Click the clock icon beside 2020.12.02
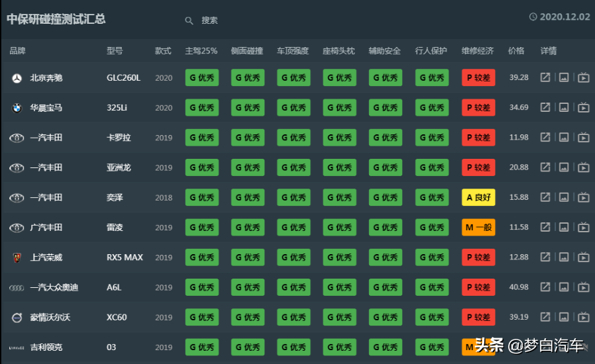This screenshot has height=364, width=595. pyautogui.click(x=533, y=17)
